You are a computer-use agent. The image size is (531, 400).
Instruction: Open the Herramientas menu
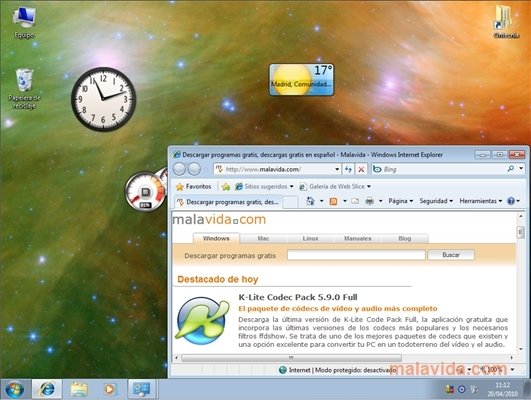point(481,201)
